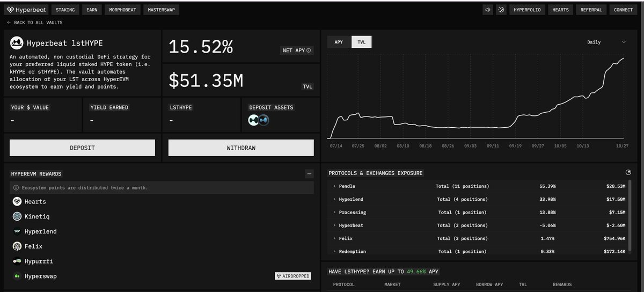Click the Market column header
The image size is (644, 292).
392,284
